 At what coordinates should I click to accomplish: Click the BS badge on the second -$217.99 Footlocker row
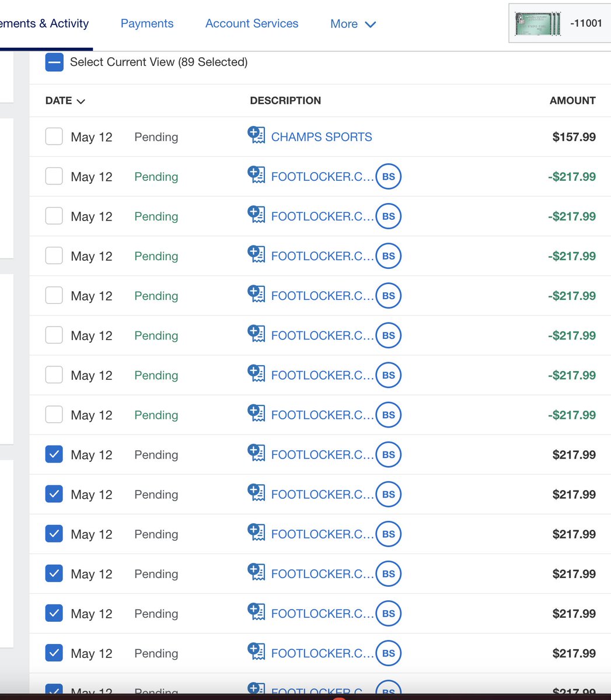pyautogui.click(x=389, y=216)
